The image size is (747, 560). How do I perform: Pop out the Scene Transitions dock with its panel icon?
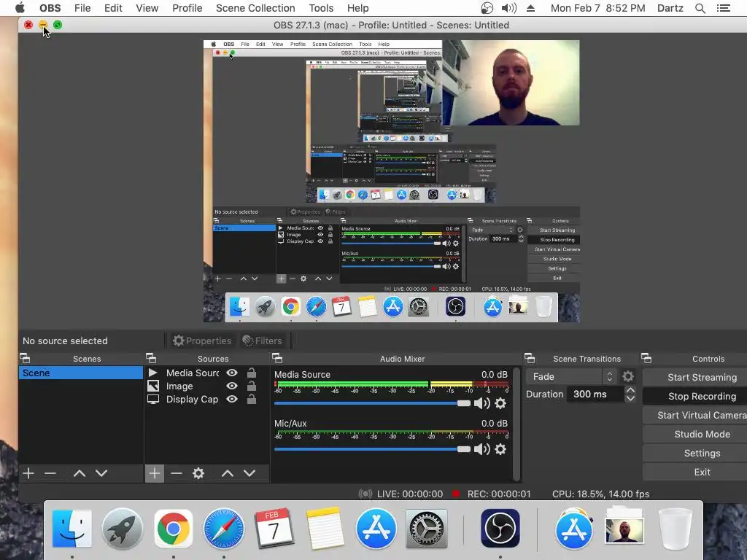tap(530, 358)
